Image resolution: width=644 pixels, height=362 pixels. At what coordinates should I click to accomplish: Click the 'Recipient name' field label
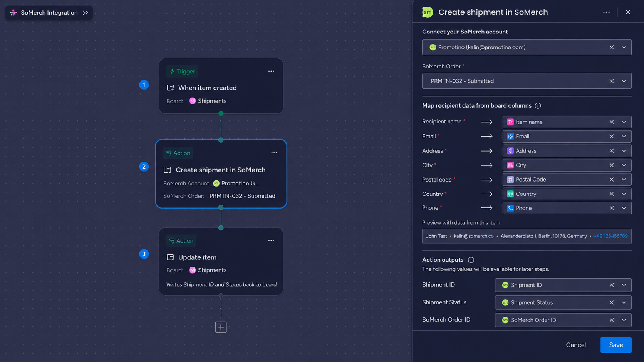[442, 122]
